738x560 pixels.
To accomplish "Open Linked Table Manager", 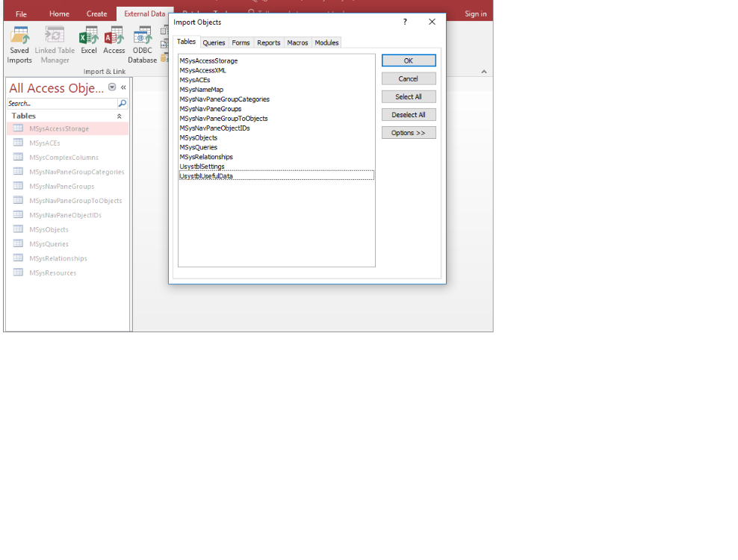I will coord(55,46).
